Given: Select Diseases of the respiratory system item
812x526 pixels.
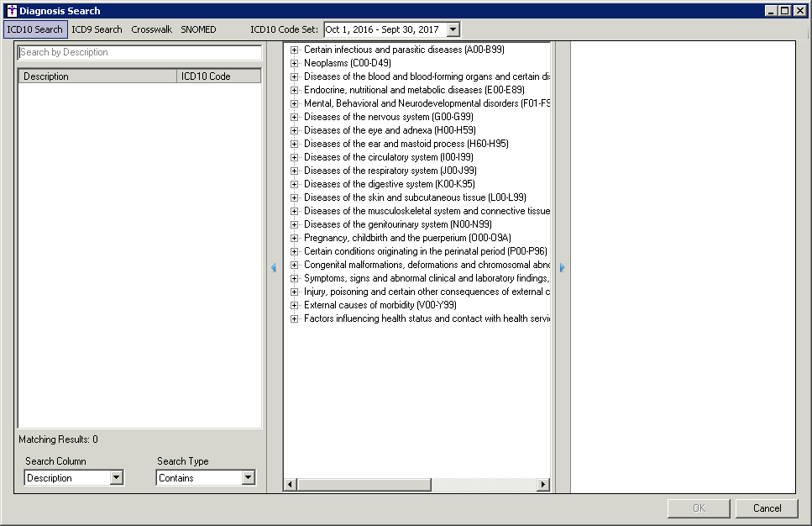Looking at the screenshot, I should tap(390, 171).
